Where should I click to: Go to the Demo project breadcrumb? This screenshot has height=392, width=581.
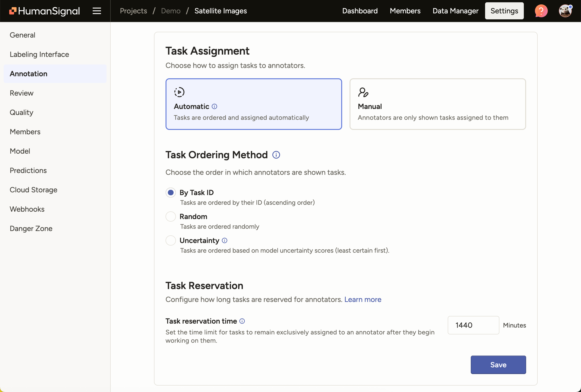pyautogui.click(x=171, y=11)
